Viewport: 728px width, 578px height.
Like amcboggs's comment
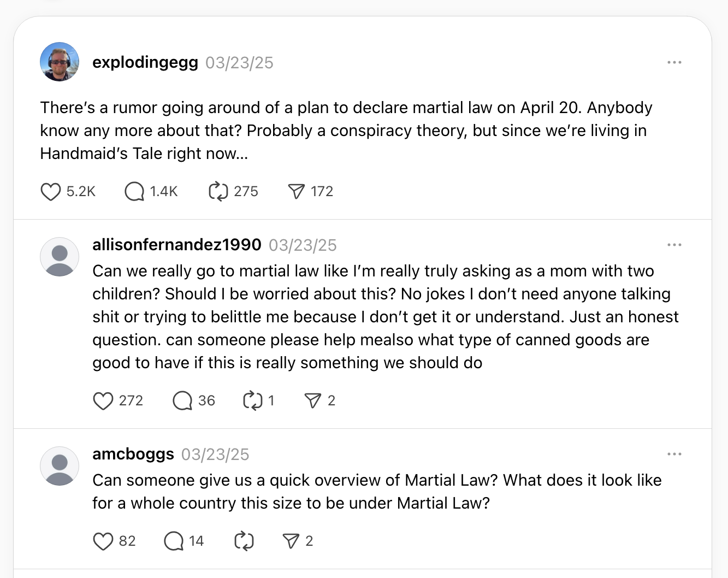(103, 541)
